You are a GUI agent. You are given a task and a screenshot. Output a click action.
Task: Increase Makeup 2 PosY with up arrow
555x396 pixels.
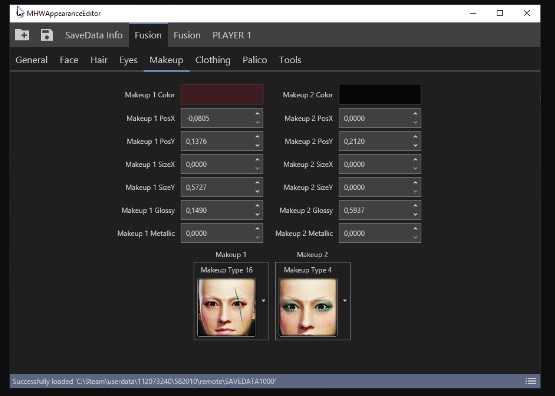click(x=415, y=137)
